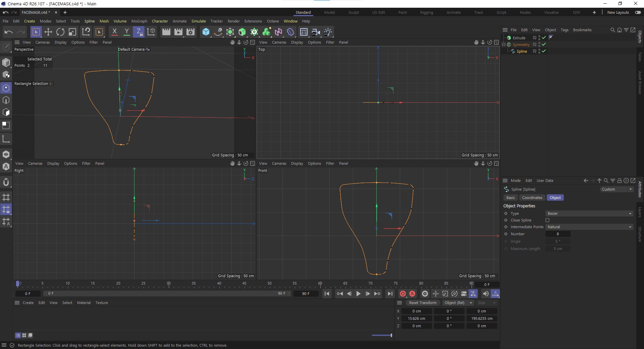Open the Spline menu

pyautogui.click(x=89, y=21)
